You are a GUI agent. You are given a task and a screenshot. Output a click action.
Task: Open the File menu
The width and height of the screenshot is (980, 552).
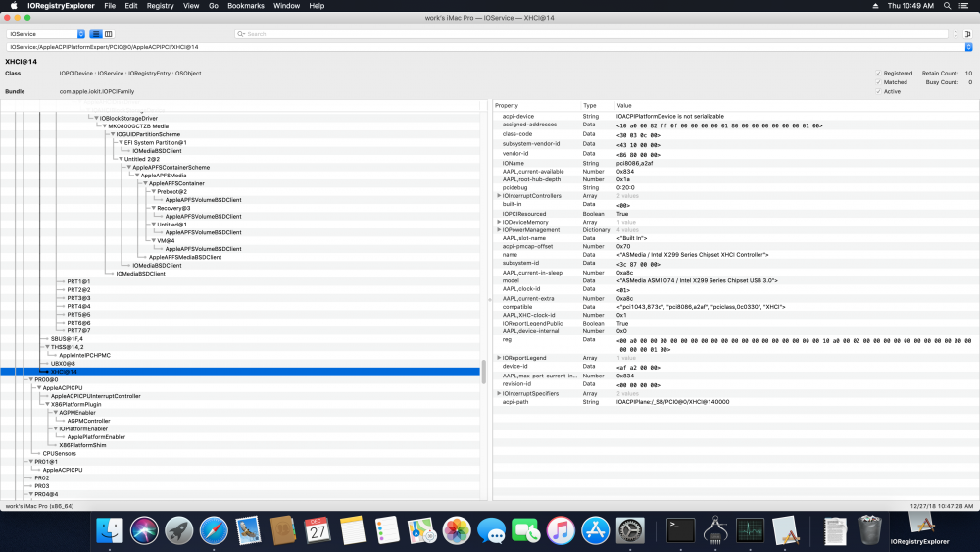[110, 6]
